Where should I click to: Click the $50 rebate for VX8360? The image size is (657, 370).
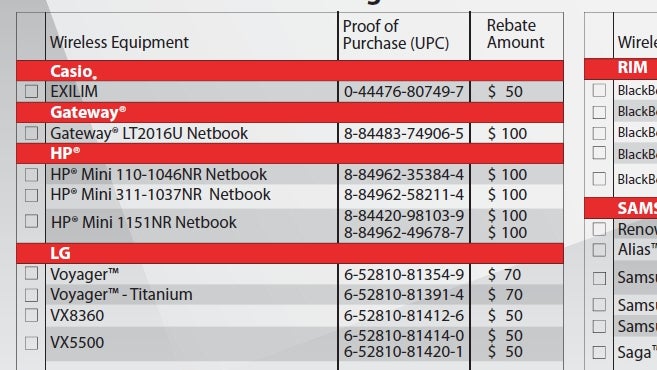(x=505, y=316)
